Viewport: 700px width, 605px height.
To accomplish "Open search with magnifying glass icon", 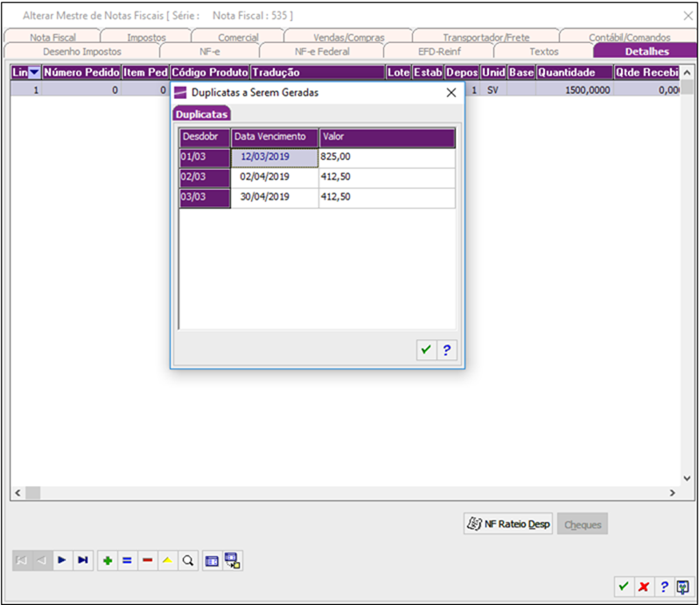I will 188,561.
